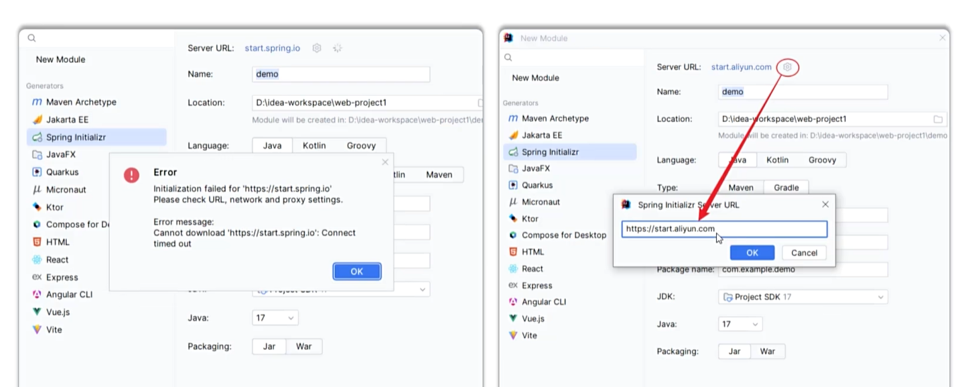980x387 pixels.
Task: Click the Quarkus icon in the start.spring.io window
Action: point(37,172)
